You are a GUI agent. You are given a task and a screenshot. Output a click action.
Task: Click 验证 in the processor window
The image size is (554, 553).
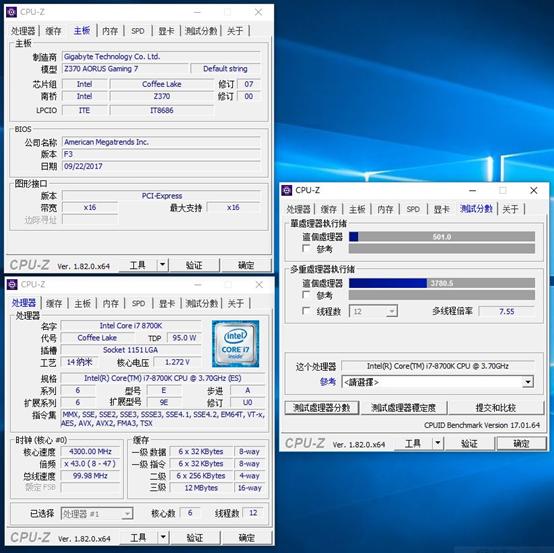(195, 537)
